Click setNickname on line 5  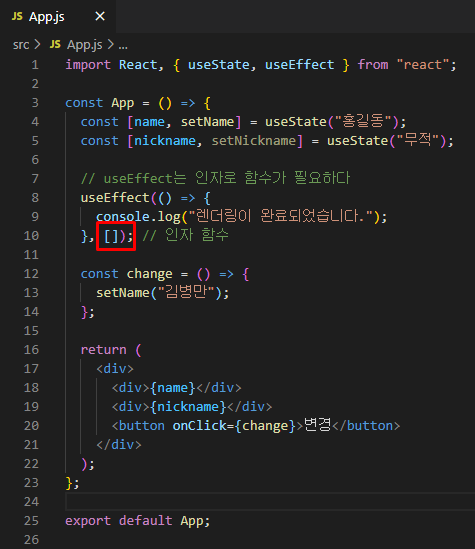254,141
